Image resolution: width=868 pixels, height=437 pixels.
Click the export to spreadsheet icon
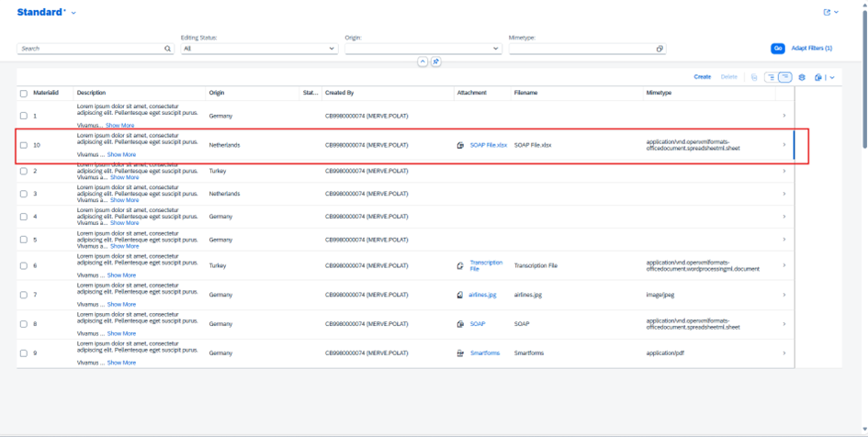(818, 77)
